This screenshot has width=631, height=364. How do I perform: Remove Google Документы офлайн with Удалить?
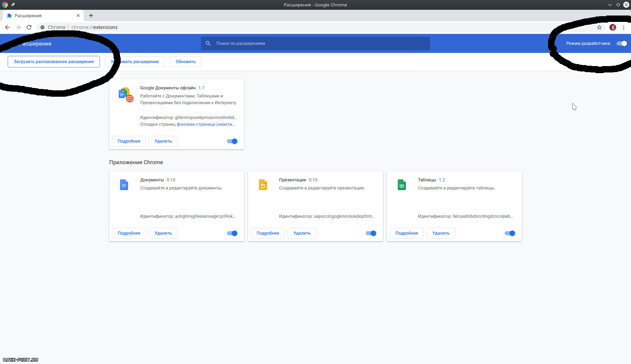pyautogui.click(x=163, y=141)
